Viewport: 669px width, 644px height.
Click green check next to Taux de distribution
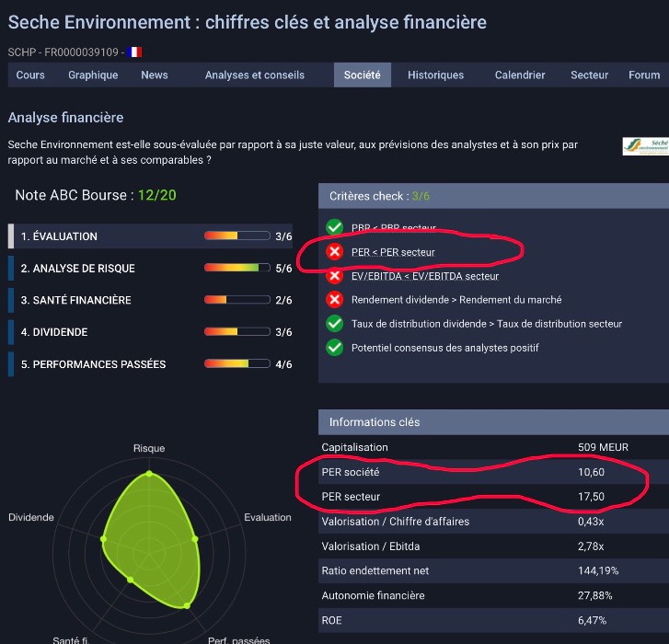335,323
